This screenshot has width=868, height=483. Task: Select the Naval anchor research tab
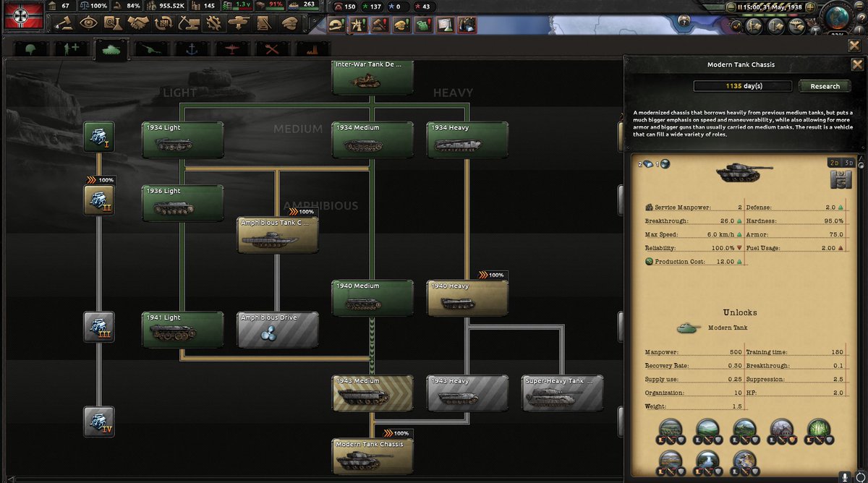pyautogui.click(x=192, y=49)
